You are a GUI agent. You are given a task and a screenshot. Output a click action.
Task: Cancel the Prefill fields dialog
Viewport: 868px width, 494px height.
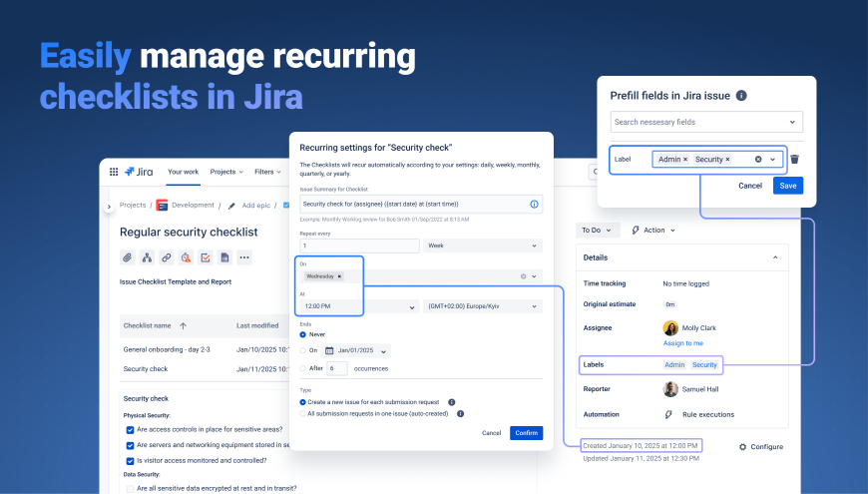click(x=750, y=186)
